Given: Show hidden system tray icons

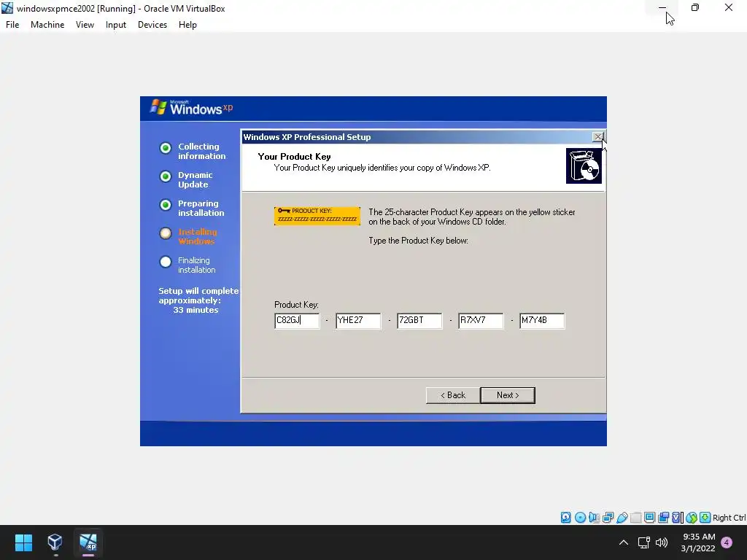Looking at the screenshot, I should [623, 542].
